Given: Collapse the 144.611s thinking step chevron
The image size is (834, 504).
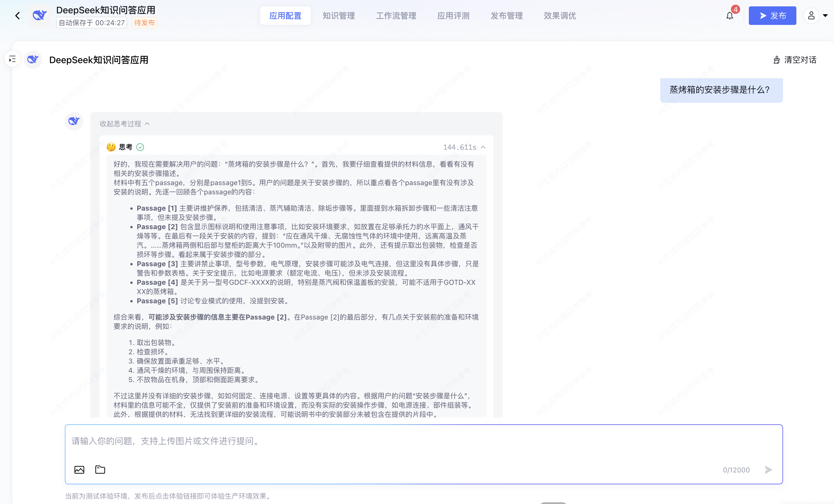Looking at the screenshot, I should click(483, 147).
